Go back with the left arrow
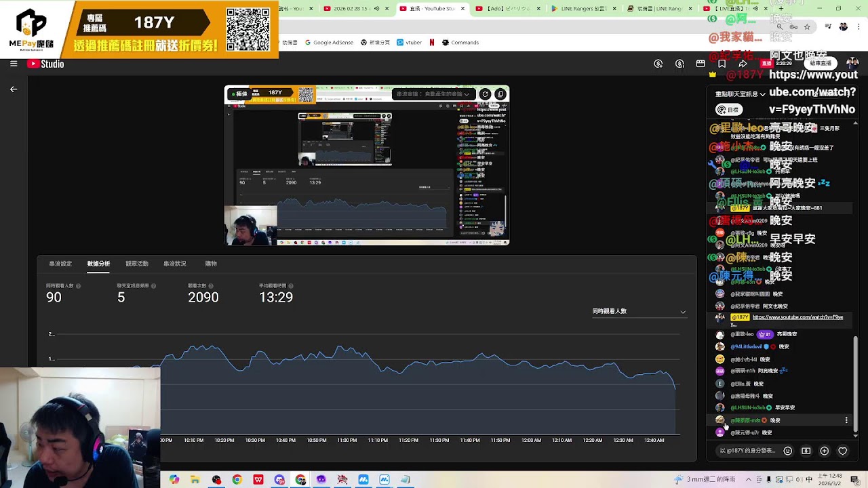Viewport: 868px width, 488px height. 14,89
